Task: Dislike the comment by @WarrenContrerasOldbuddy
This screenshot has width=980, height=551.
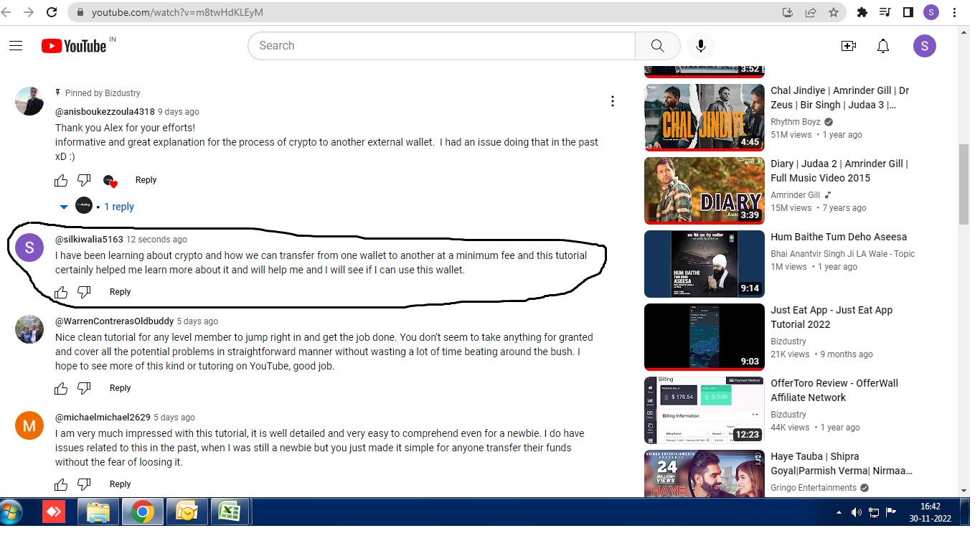Action: [x=84, y=388]
